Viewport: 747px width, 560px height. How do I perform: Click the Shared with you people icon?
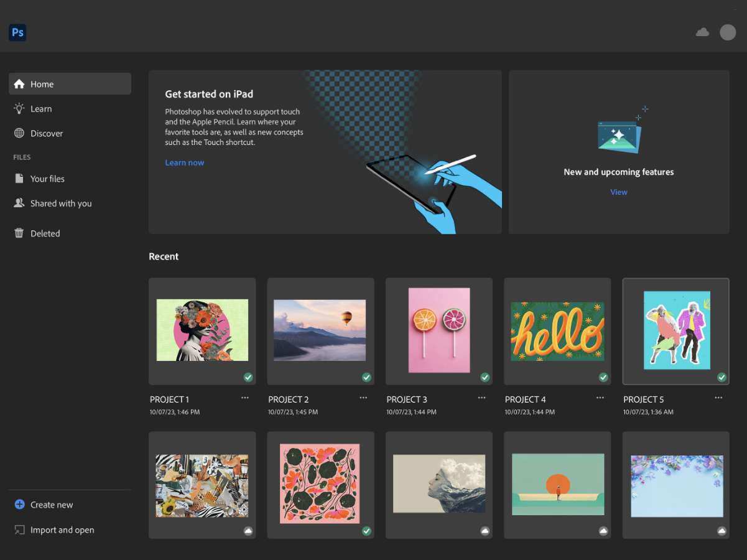19,203
